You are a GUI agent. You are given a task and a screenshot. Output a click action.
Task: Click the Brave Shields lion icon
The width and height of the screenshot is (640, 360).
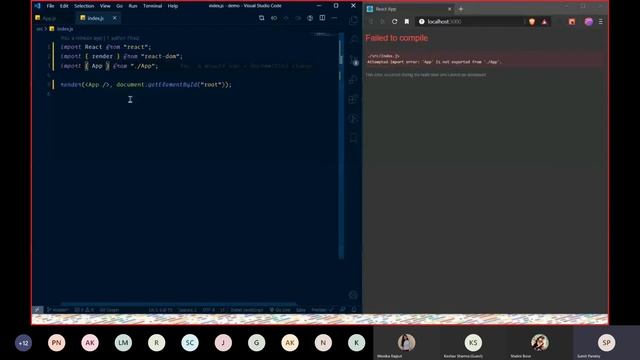(x=532, y=22)
